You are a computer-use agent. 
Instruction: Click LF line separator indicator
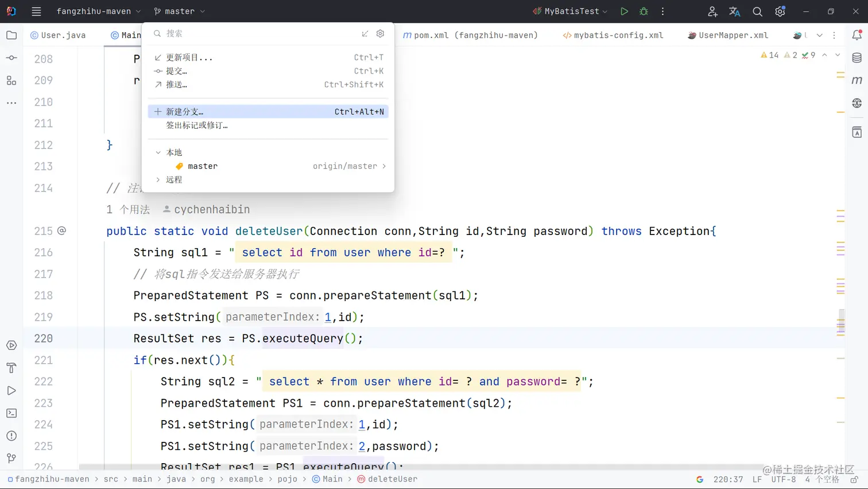coord(757,479)
